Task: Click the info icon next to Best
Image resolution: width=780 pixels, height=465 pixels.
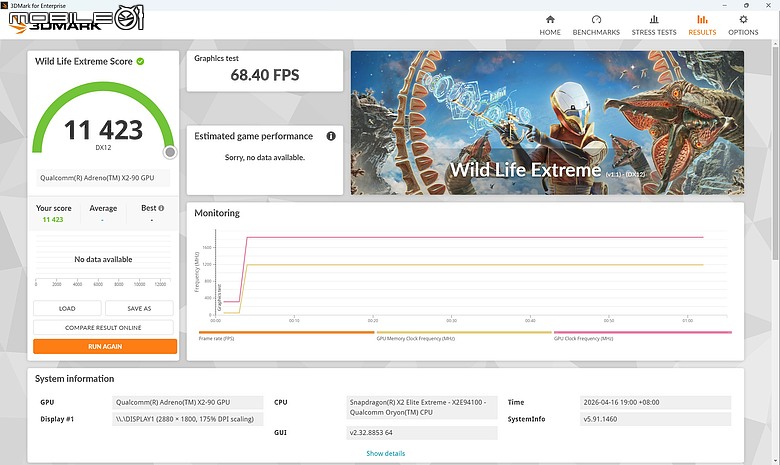Action: click(x=161, y=208)
